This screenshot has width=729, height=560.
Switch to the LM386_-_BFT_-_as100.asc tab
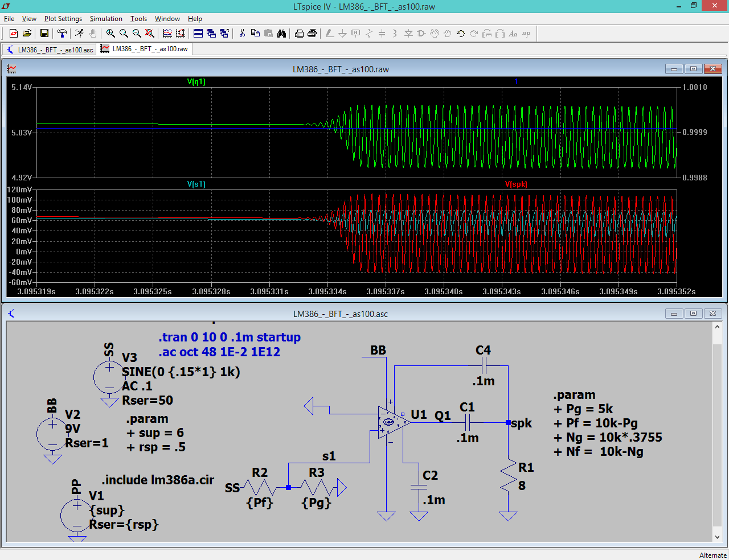pos(50,50)
